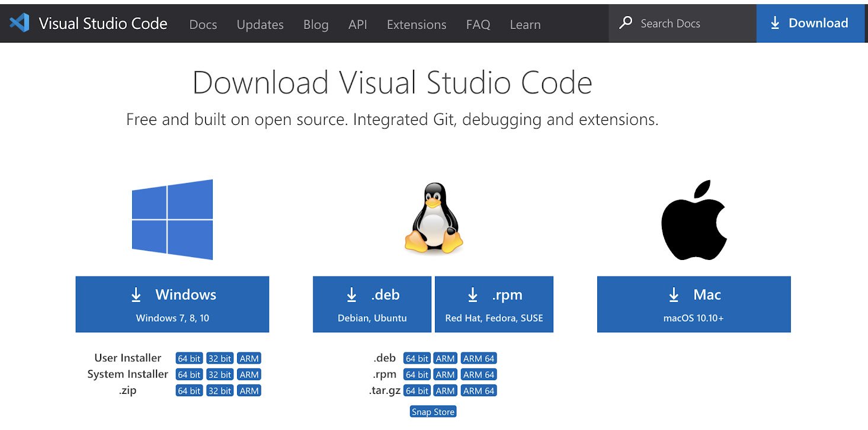Click the large Windows logo
The width and height of the screenshot is (868, 430).
[172, 220]
